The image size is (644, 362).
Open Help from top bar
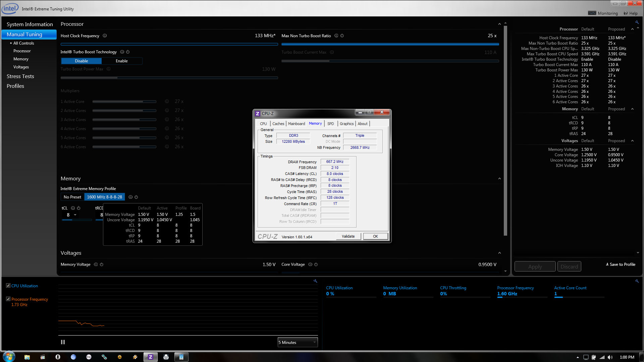coord(631,13)
